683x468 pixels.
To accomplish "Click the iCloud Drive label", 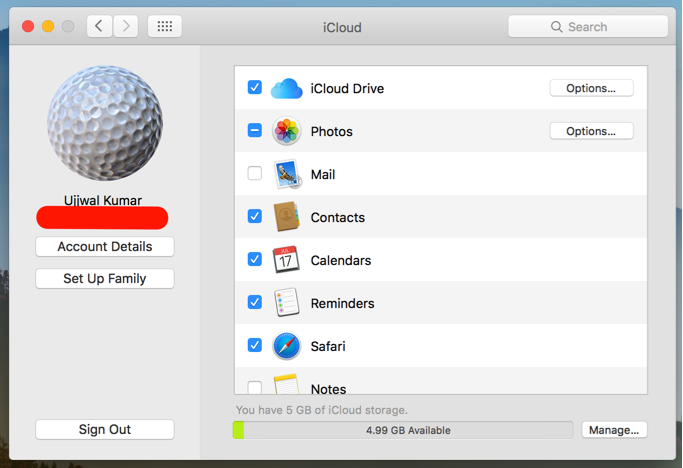I will click(347, 88).
